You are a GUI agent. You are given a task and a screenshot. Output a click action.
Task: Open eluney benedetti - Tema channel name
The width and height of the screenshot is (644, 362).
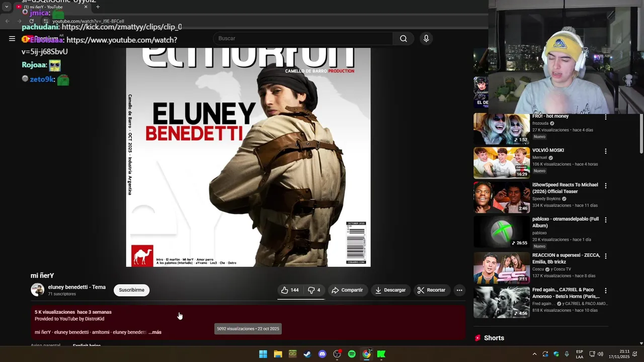76,287
